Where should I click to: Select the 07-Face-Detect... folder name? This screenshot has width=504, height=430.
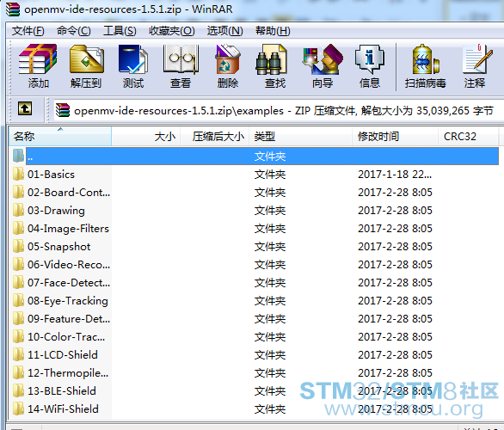[x=69, y=282]
